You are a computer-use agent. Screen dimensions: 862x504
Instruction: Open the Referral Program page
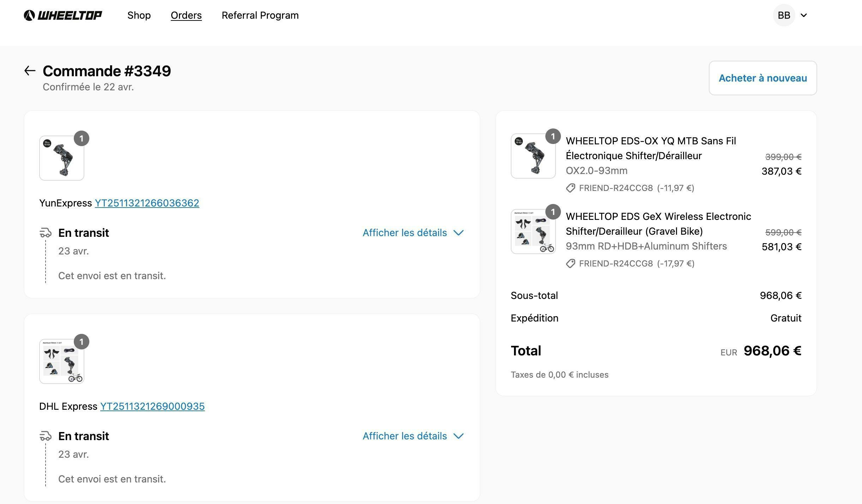(260, 15)
